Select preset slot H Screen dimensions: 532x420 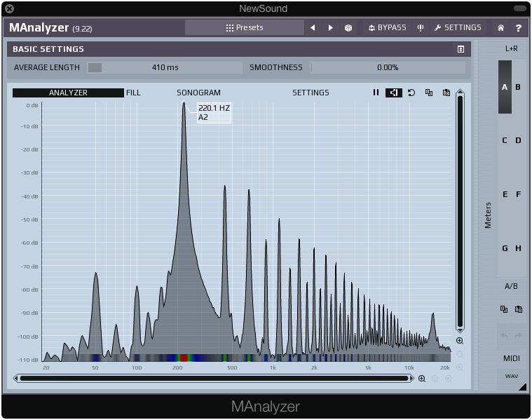[518, 248]
